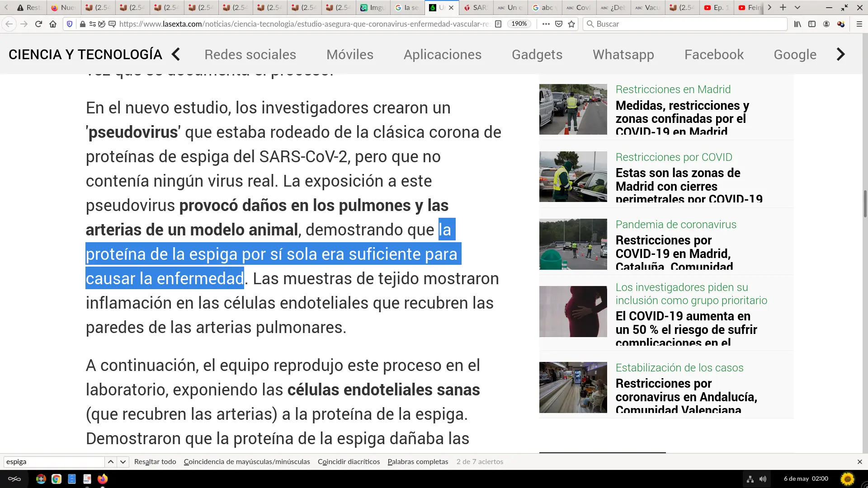This screenshot has width=868, height=488.
Task: Open site permissions icon in address bar
Action: [93, 24]
